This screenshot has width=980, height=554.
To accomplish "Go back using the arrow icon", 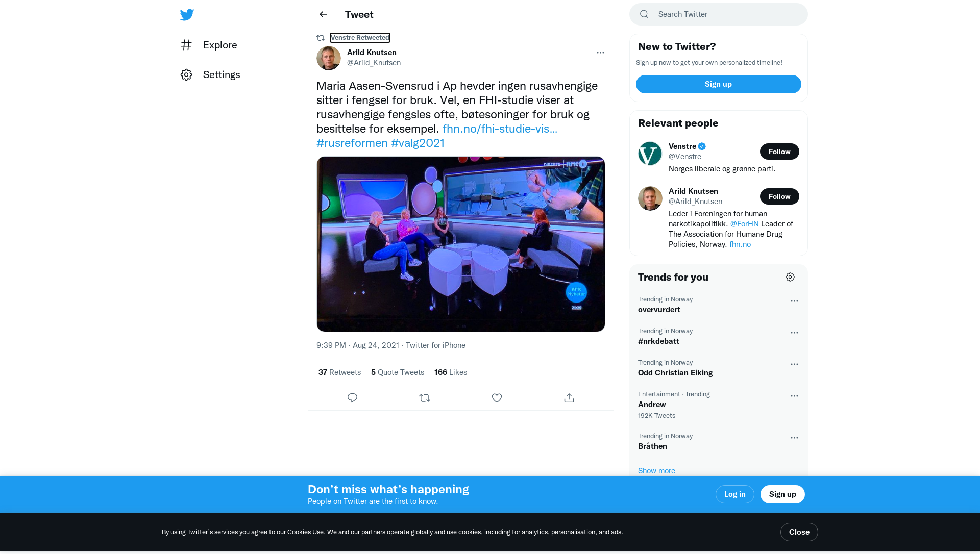I will (323, 14).
